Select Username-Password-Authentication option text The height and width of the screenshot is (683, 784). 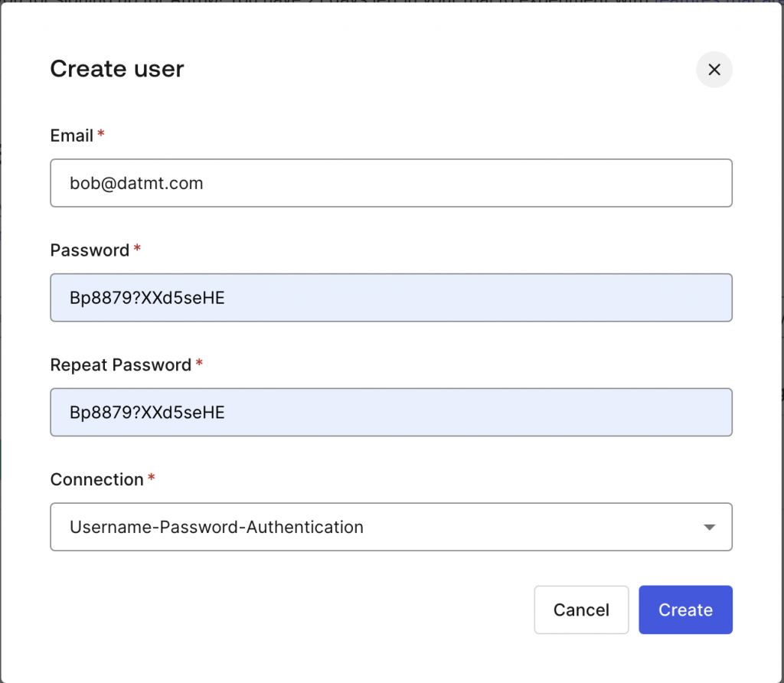click(216, 527)
